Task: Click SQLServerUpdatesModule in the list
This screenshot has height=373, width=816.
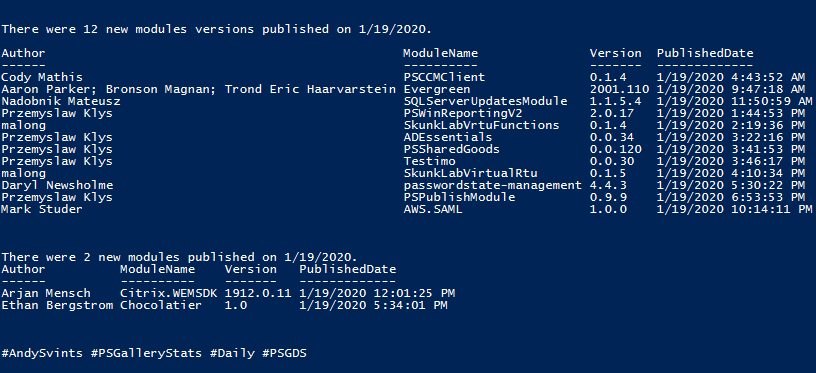Action: point(486,101)
